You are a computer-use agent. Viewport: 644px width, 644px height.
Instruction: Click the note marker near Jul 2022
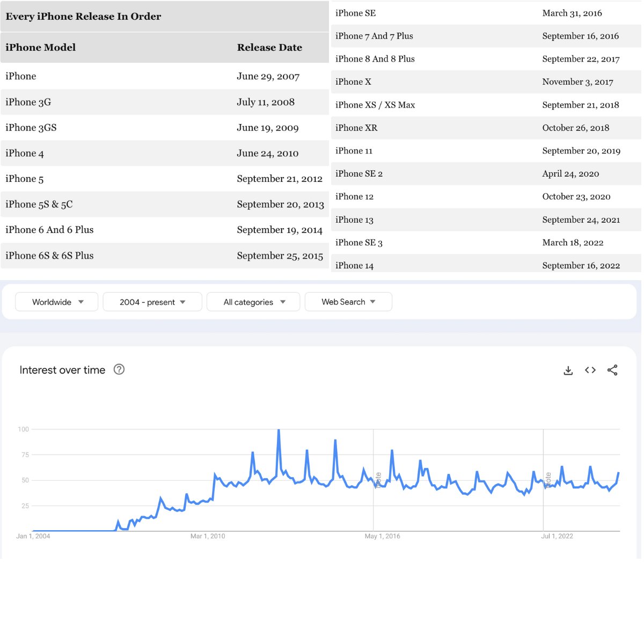click(x=548, y=479)
